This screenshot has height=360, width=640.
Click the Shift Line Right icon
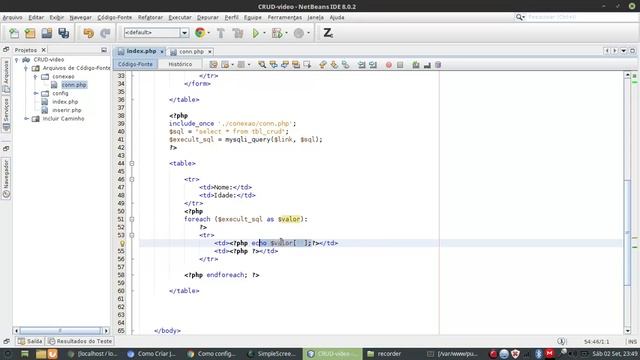point(373,65)
